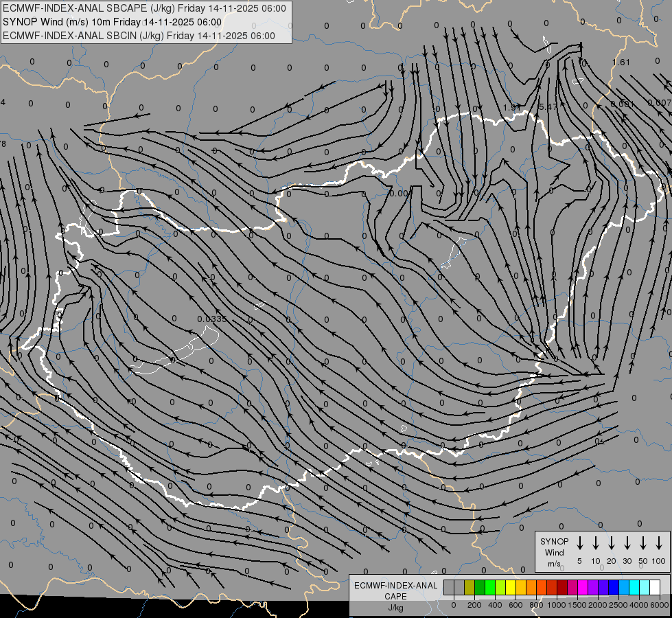Click the 5 m/s wind arrow in legend

pyautogui.click(x=579, y=543)
